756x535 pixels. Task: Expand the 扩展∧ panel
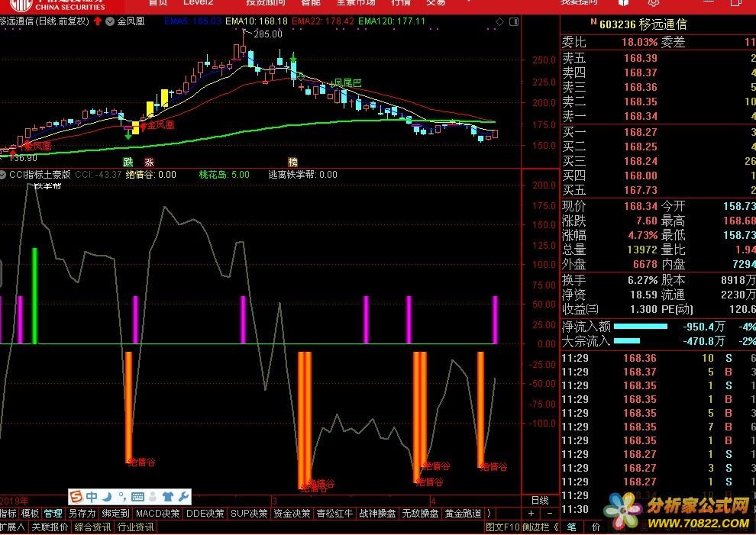click(x=12, y=527)
